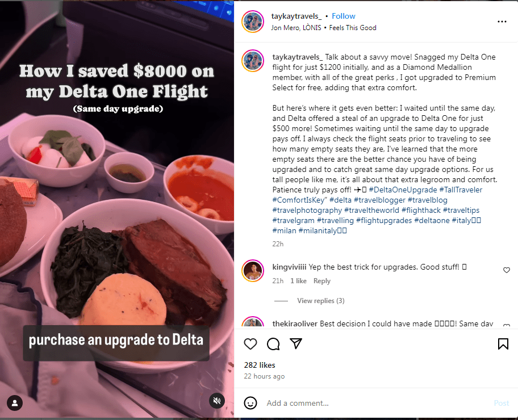
Task: Like kingviviiii's comment with the heart icon
Action: (507, 270)
